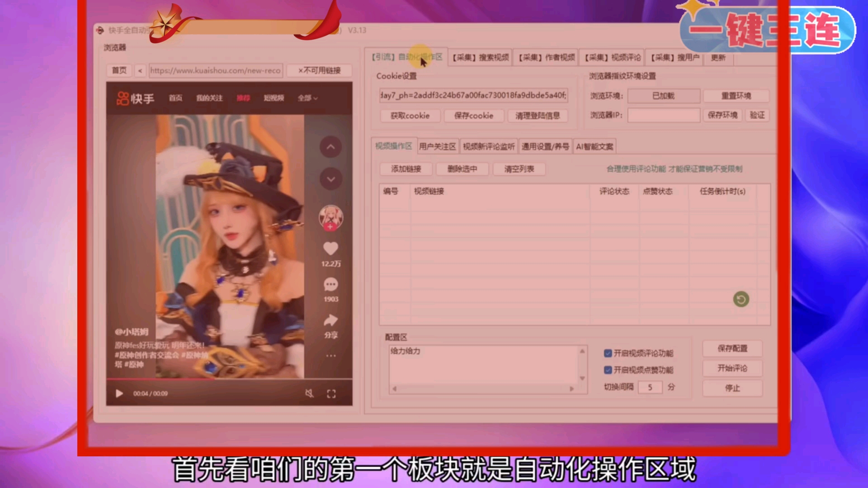868x488 pixels.
Task: Open the 【采集】搜索视频 tab
Action: 481,57
